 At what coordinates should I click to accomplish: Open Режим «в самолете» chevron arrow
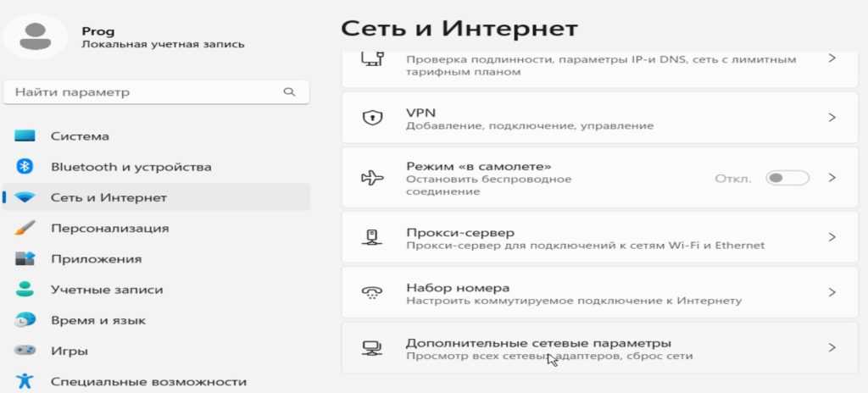[x=832, y=178]
